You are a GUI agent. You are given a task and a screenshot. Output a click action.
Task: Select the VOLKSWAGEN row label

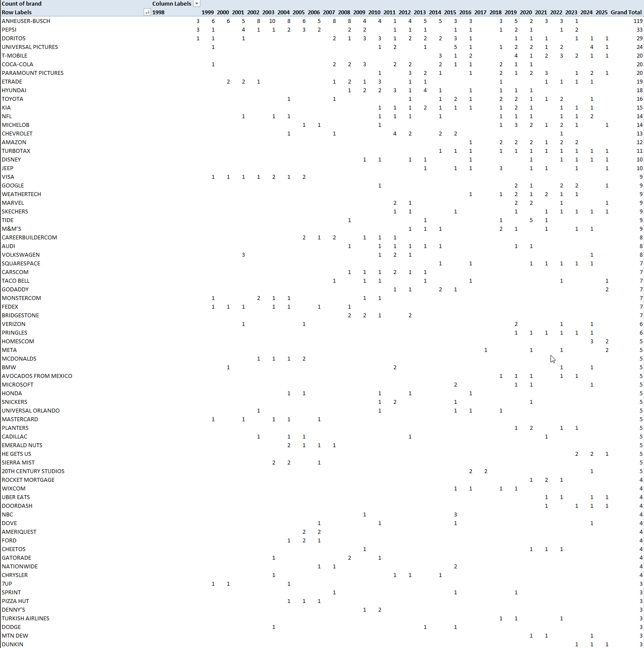click(x=21, y=255)
